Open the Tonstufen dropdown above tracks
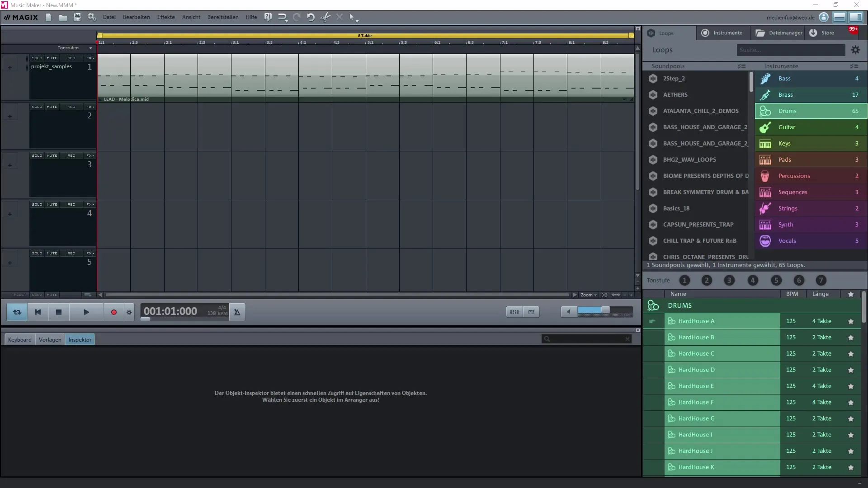The image size is (868, 488). (x=75, y=48)
